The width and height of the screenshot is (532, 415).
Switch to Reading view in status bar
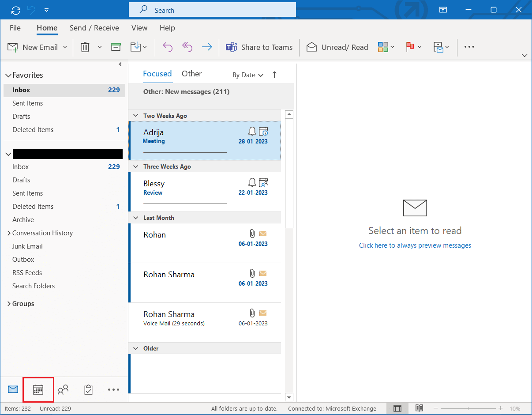[419, 408]
